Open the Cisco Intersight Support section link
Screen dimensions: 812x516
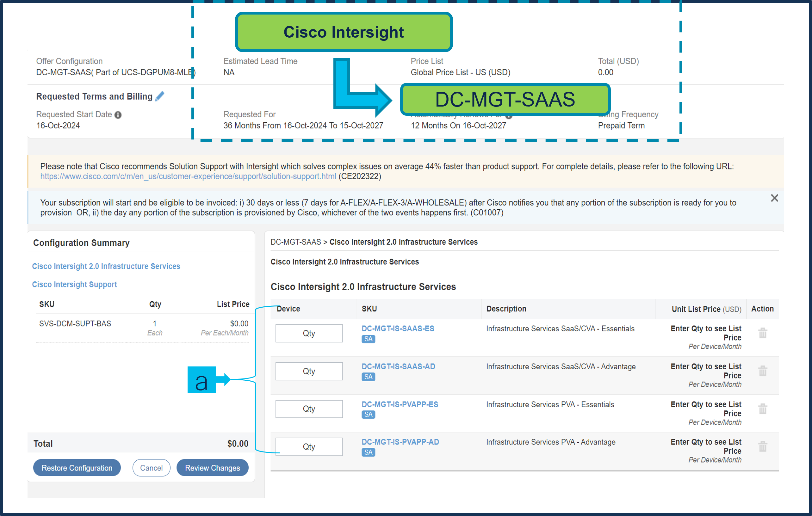(x=74, y=285)
